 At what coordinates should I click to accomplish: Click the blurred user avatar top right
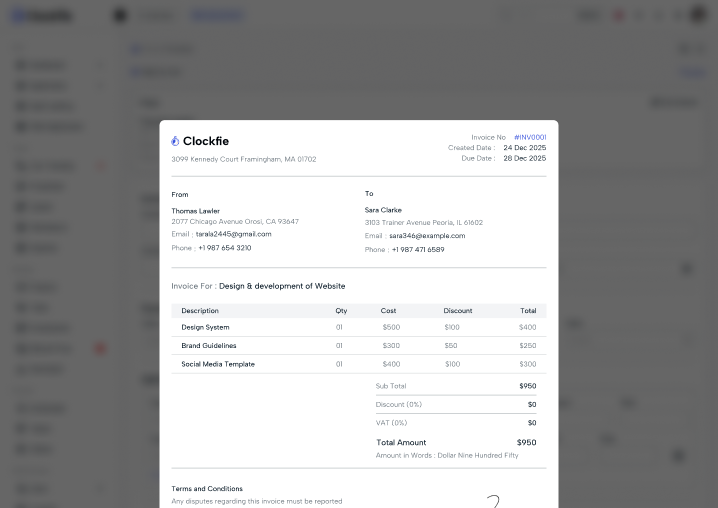[x=698, y=15]
